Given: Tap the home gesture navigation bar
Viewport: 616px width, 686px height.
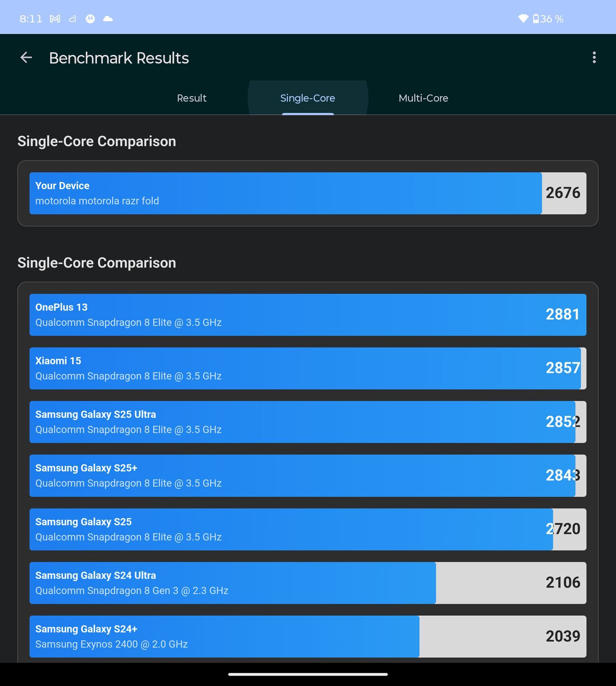Looking at the screenshot, I should pos(308,674).
